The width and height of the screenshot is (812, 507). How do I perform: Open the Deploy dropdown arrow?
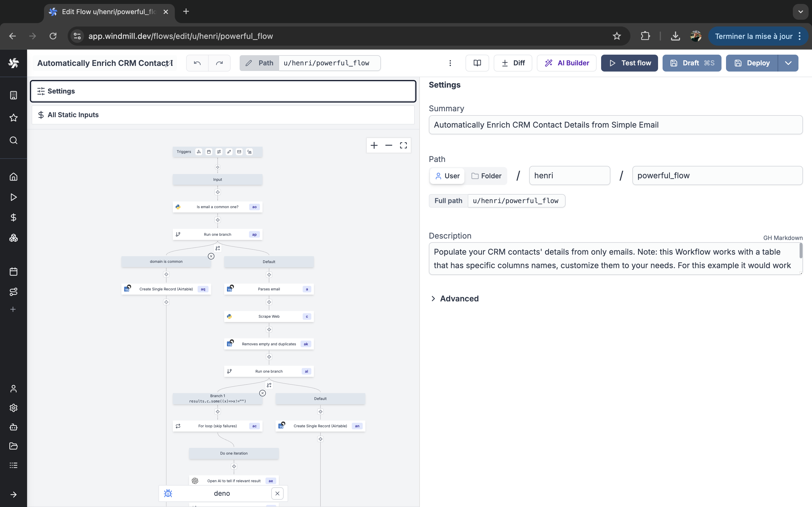pyautogui.click(x=788, y=63)
